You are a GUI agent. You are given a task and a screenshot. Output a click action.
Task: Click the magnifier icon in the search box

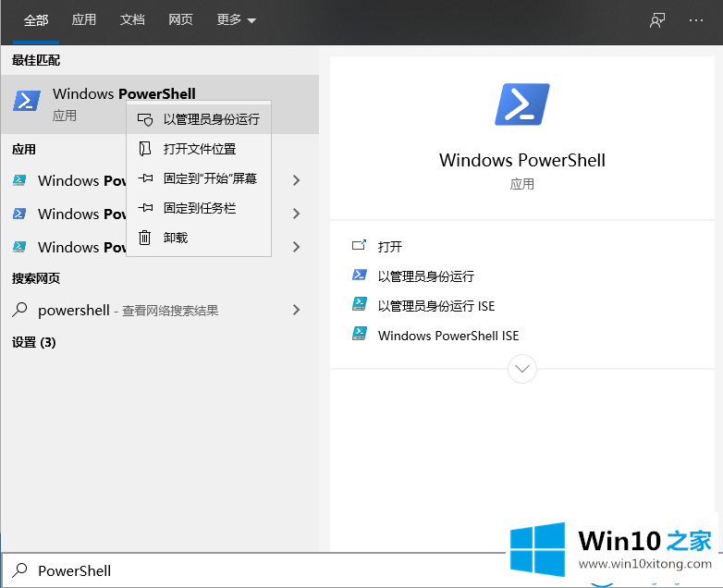pyautogui.click(x=19, y=570)
